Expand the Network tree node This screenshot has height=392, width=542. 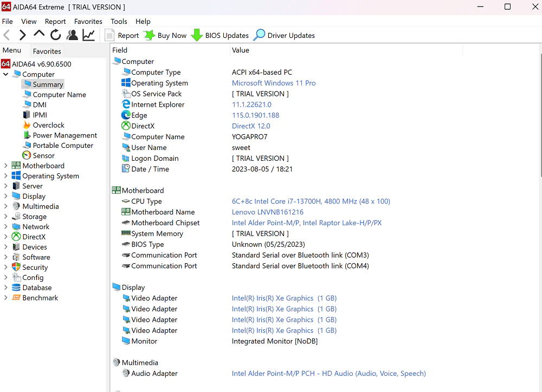(x=5, y=227)
